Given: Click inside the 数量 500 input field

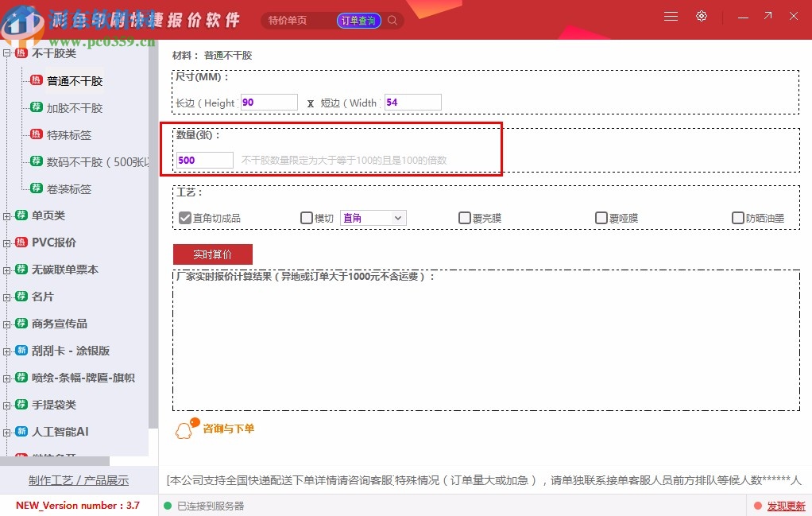Looking at the screenshot, I should [203, 160].
